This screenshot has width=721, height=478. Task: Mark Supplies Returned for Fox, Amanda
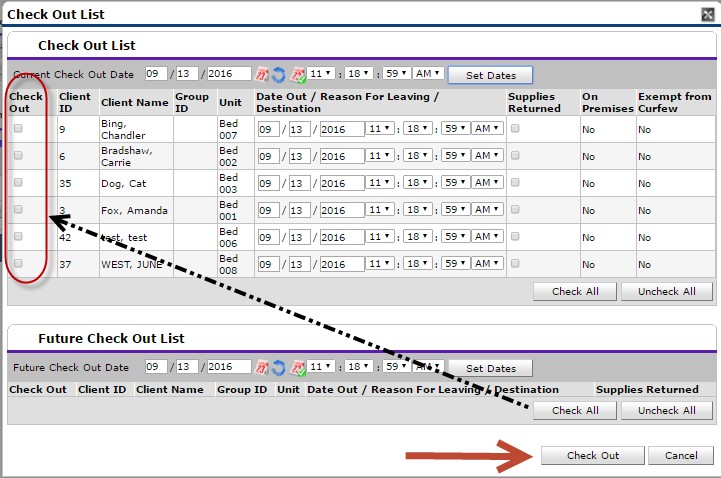click(515, 209)
